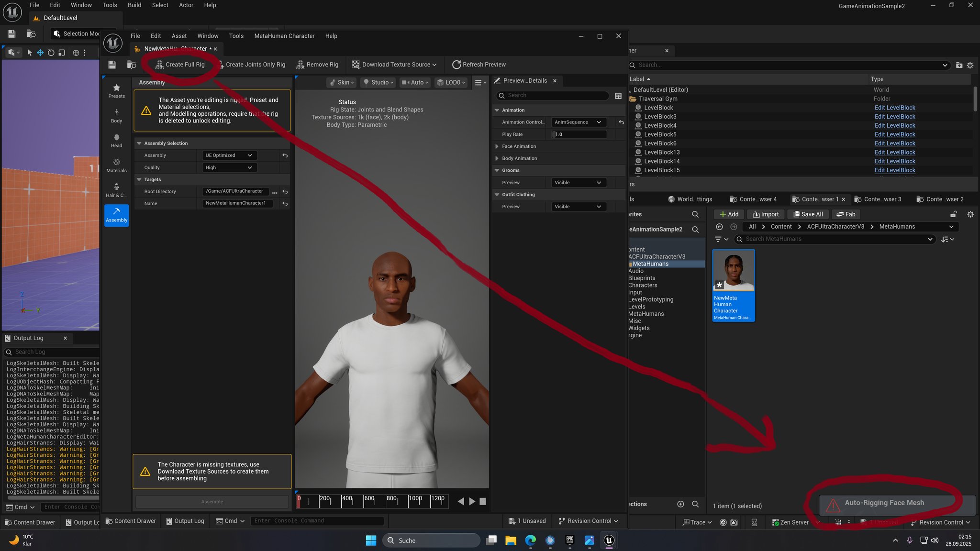Image resolution: width=980 pixels, height=551 pixels.
Task: Stop the preview animation
Action: (x=483, y=501)
